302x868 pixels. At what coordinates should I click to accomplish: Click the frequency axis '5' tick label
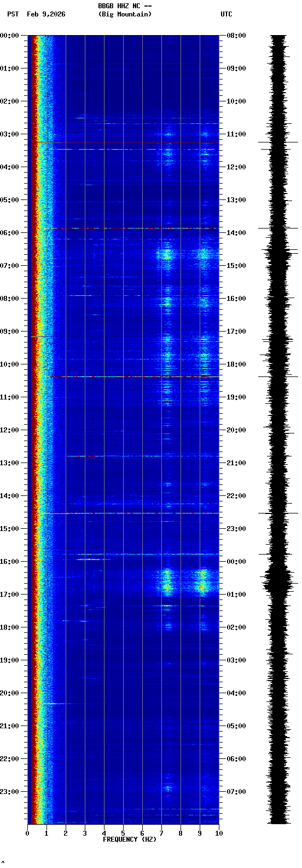pyautogui.click(x=123, y=833)
